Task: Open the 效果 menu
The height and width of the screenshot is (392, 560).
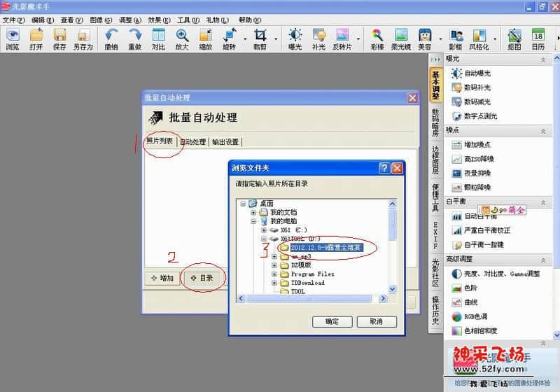Action: (159, 20)
